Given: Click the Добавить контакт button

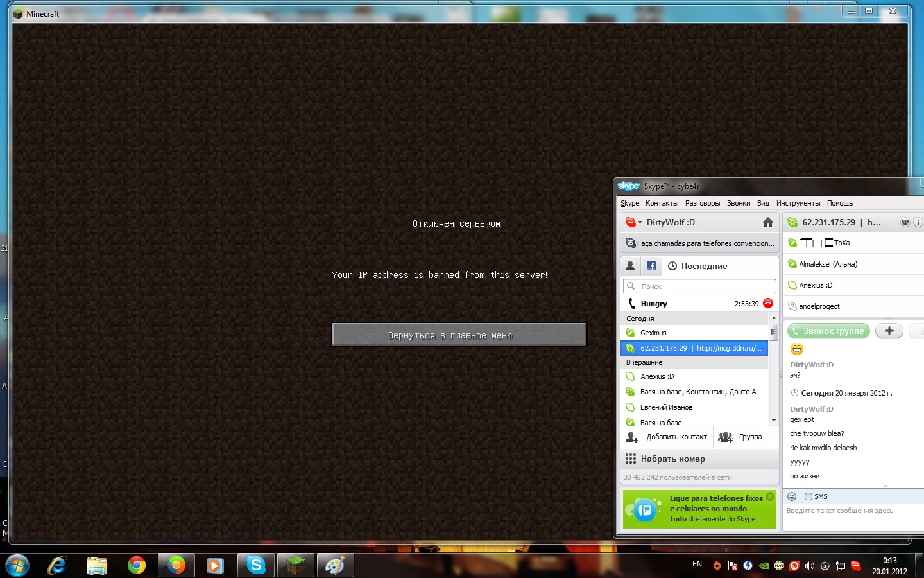Looking at the screenshot, I should point(666,437).
